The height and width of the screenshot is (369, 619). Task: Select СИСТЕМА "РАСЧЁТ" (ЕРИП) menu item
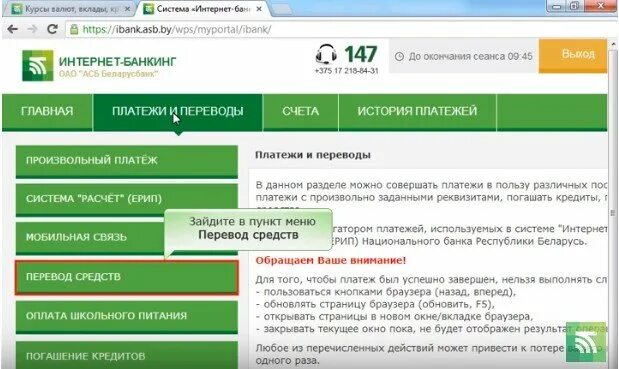(x=127, y=199)
